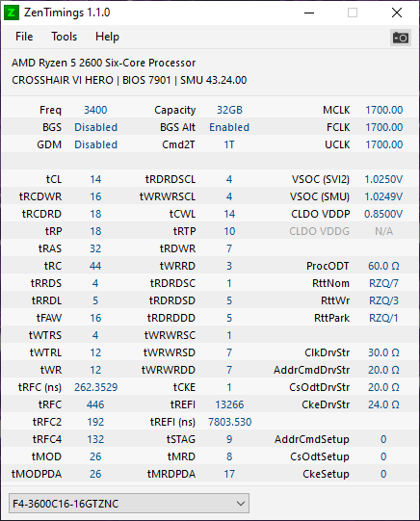
Task: Select the tCL value 14
Action: 95,179
